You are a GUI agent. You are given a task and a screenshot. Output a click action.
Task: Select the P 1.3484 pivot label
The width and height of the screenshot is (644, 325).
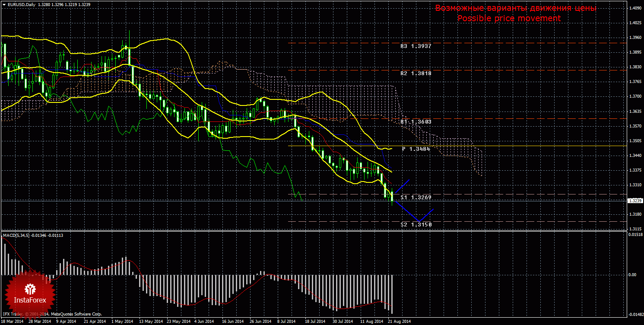pyautogui.click(x=416, y=149)
